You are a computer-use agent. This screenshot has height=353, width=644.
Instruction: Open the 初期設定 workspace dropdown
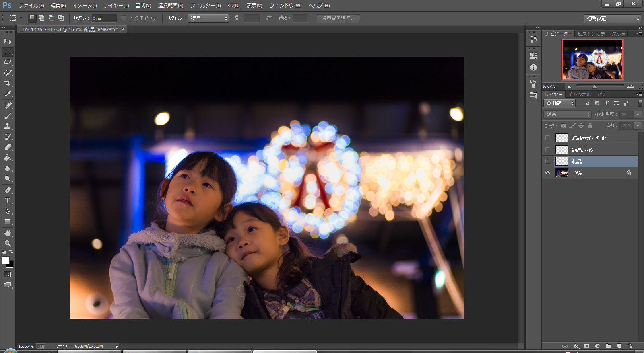(612, 18)
